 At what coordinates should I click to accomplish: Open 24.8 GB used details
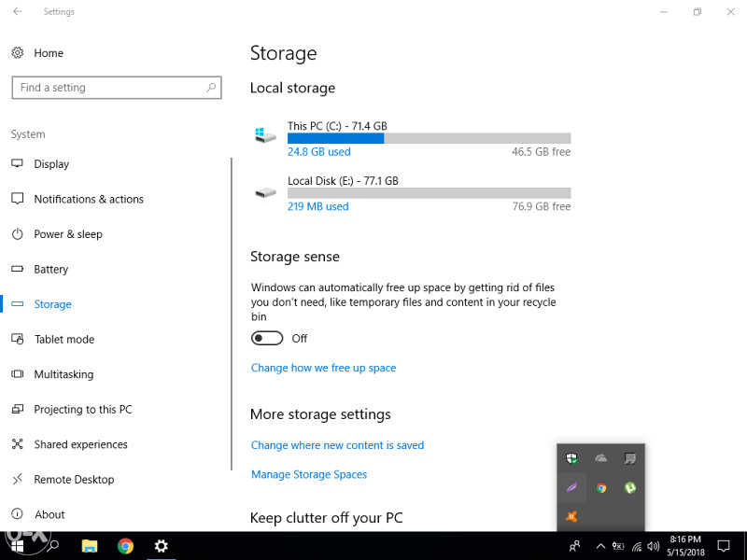click(319, 152)
